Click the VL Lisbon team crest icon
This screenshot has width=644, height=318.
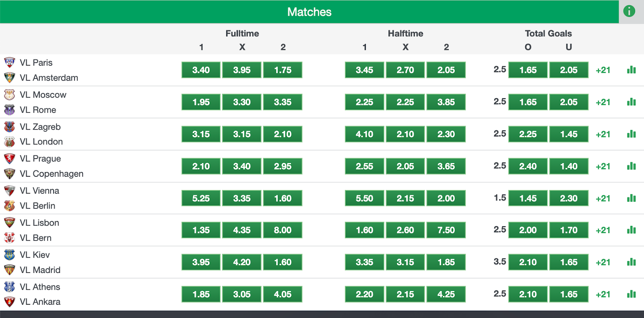tap(10, 223)
